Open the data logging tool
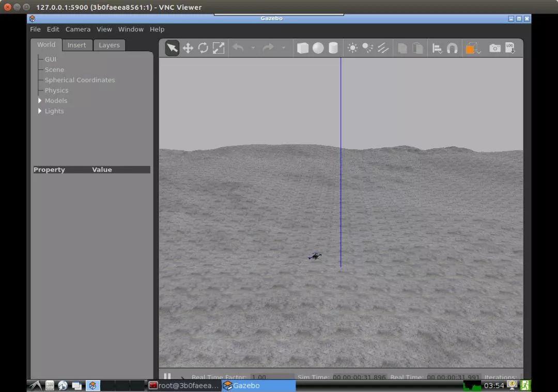Screen dimensions: 558x392 coord(510,48)
